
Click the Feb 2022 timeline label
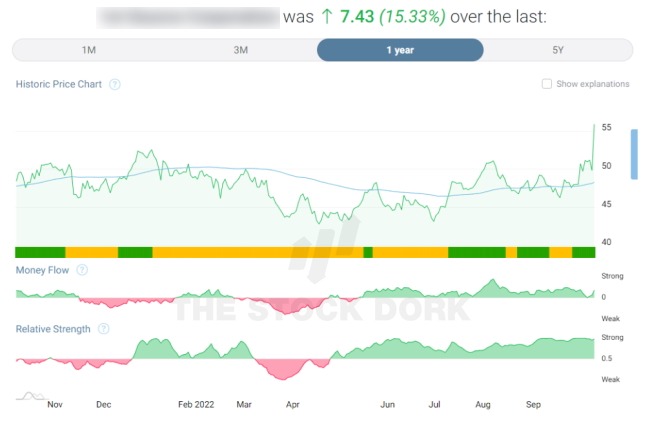pyautogui.click(x=198, y=405)
